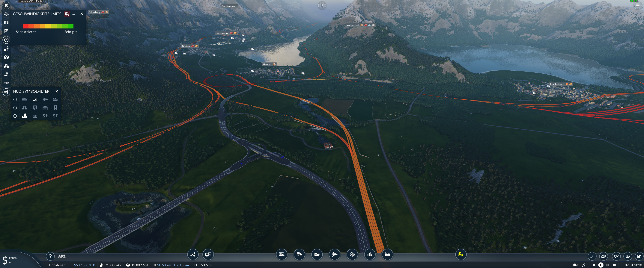Click the API button
Image resolution: width=644 pixels, height=268 pixels.
62,256
